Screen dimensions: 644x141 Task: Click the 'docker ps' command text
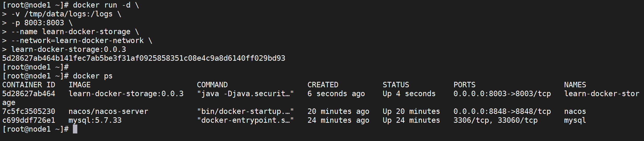coord(93,76)
